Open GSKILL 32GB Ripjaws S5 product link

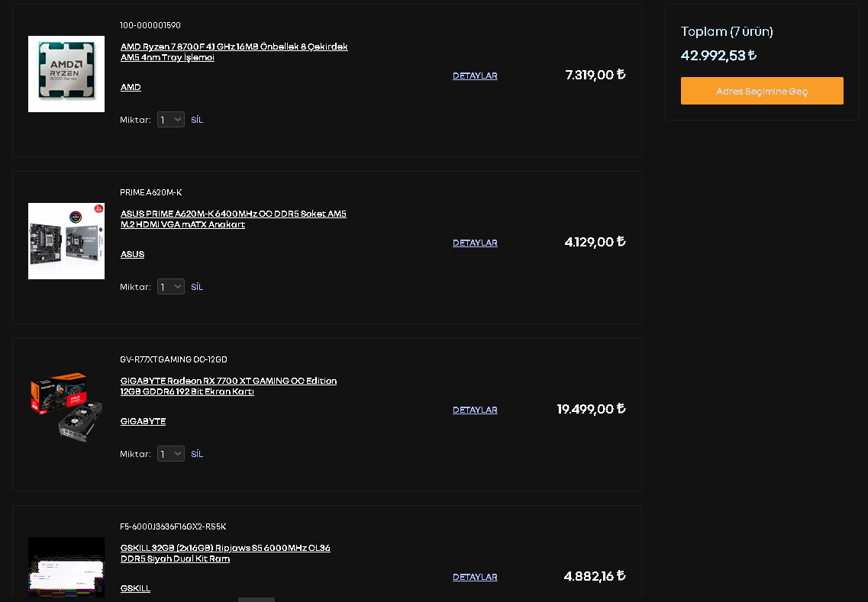tap(224, 553)
